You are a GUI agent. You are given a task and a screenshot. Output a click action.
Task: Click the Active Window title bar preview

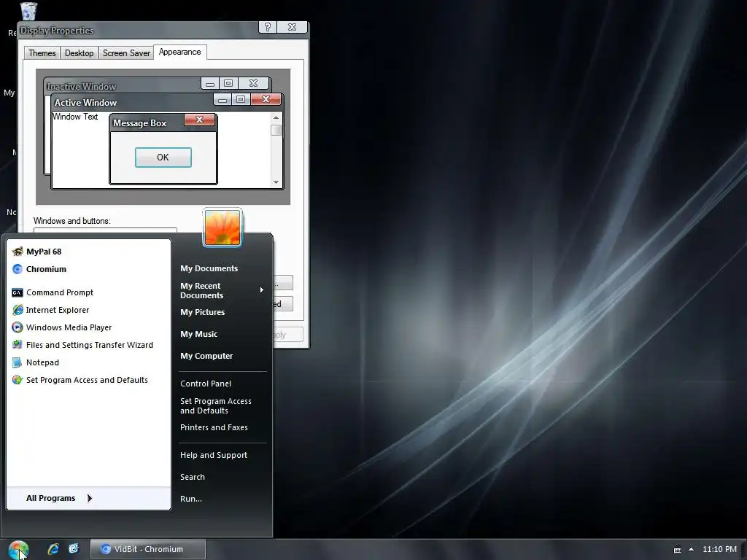pos(133,102)
